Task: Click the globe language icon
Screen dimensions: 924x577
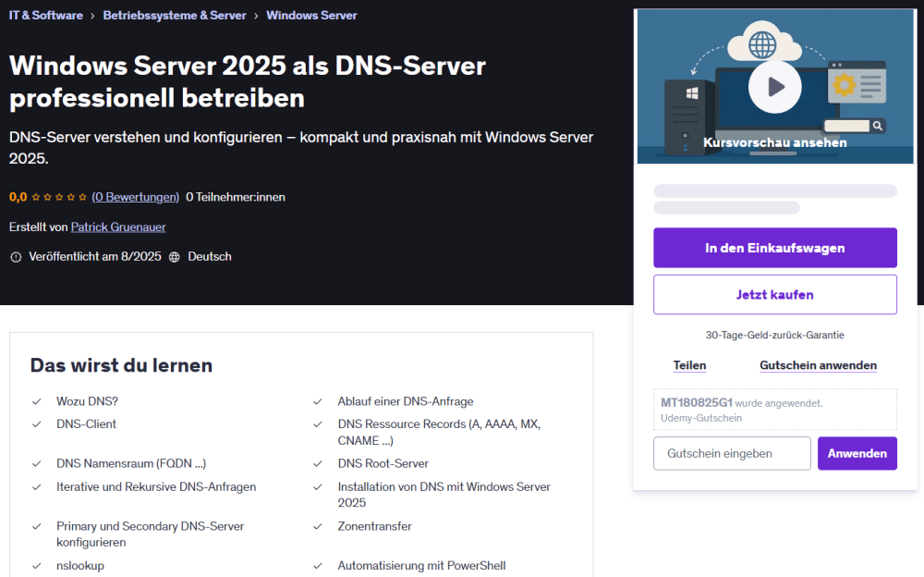Action: [174, 257]
